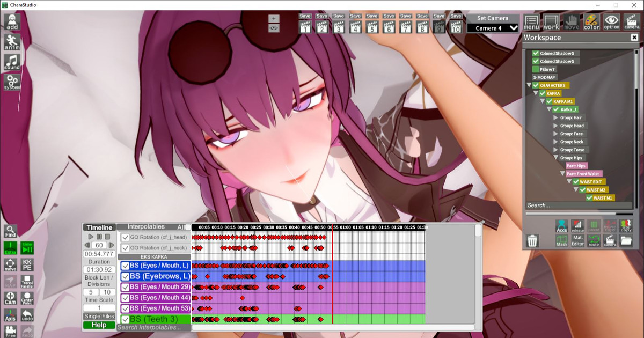Viewport: 644px width, 338px height.
Task: Click the Mask icon in Workspace
Action: tap(562, 241)
